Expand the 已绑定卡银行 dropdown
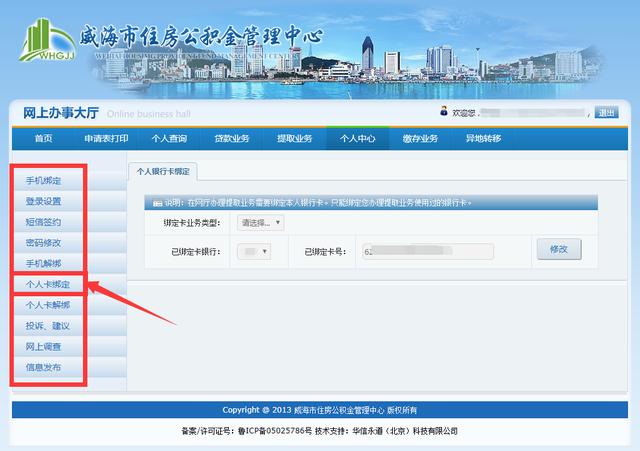The height and width of the screenshot is (451, 640). click(253, 251)
